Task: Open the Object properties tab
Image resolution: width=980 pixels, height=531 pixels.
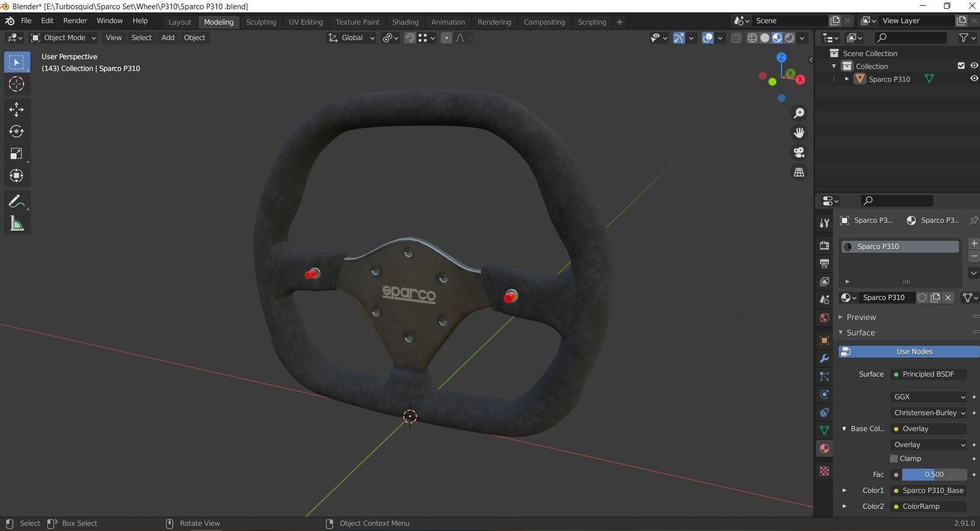Action: (824, 340)
